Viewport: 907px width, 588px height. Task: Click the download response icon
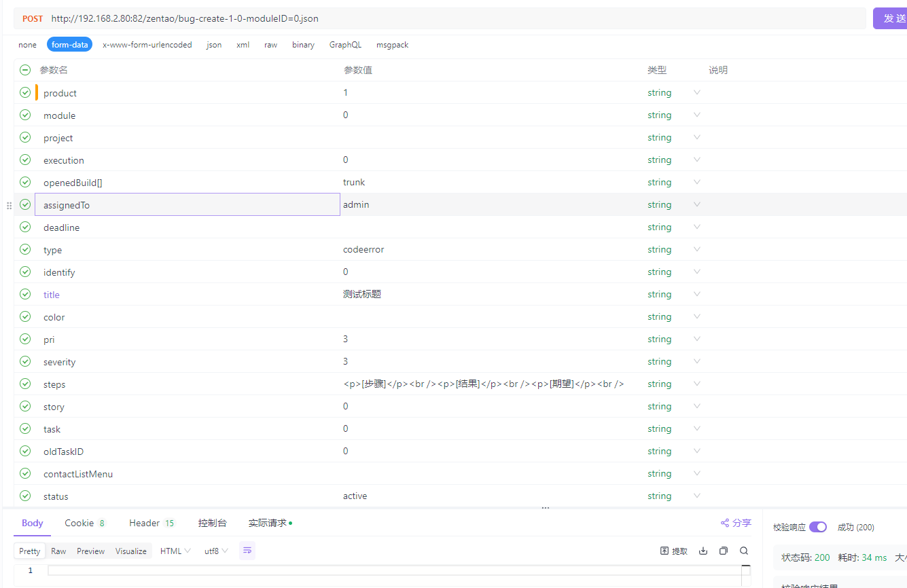pyautogui.click(x=703, y=551)
